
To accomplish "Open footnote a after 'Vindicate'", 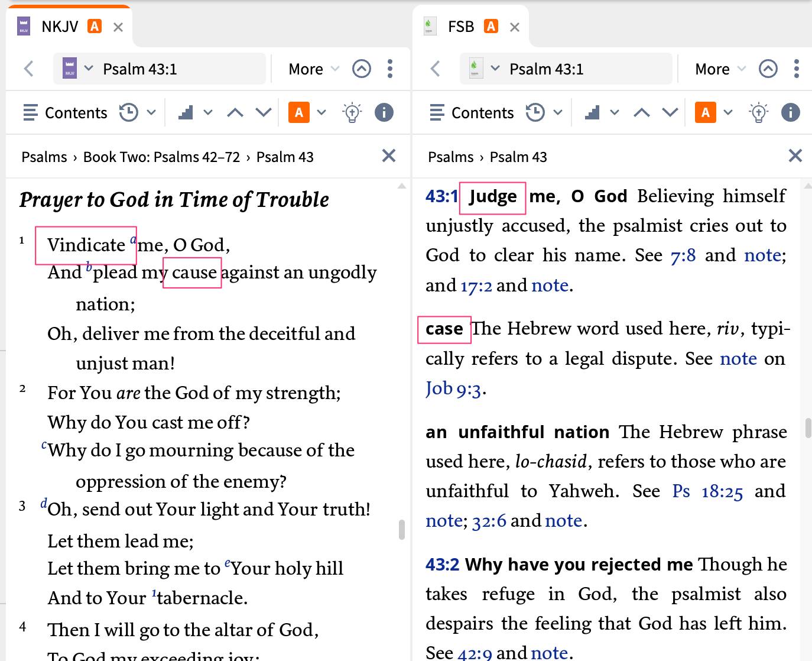I will click(x=134, y=240).
